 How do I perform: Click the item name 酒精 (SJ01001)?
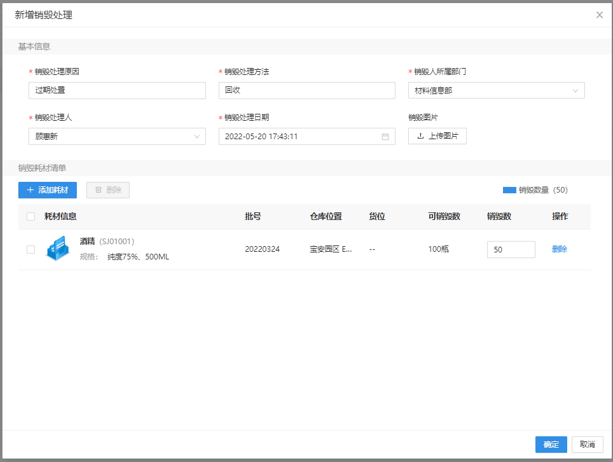(x=107, y=242)
